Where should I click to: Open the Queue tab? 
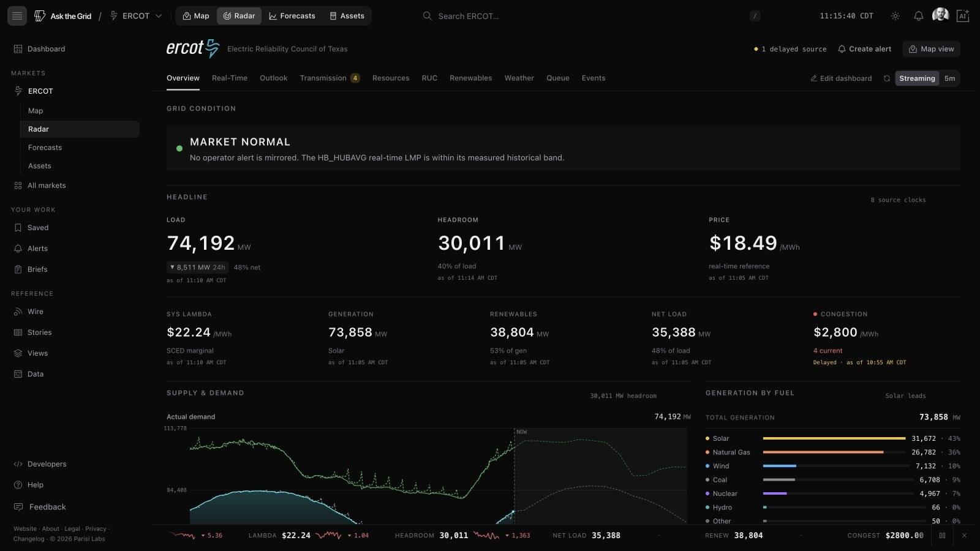point(557,78)
